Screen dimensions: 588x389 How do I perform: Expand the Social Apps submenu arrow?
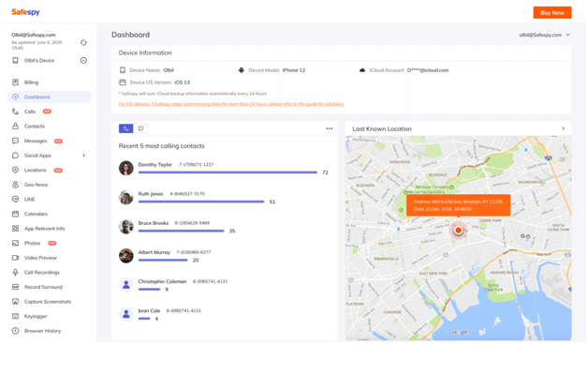83,156
